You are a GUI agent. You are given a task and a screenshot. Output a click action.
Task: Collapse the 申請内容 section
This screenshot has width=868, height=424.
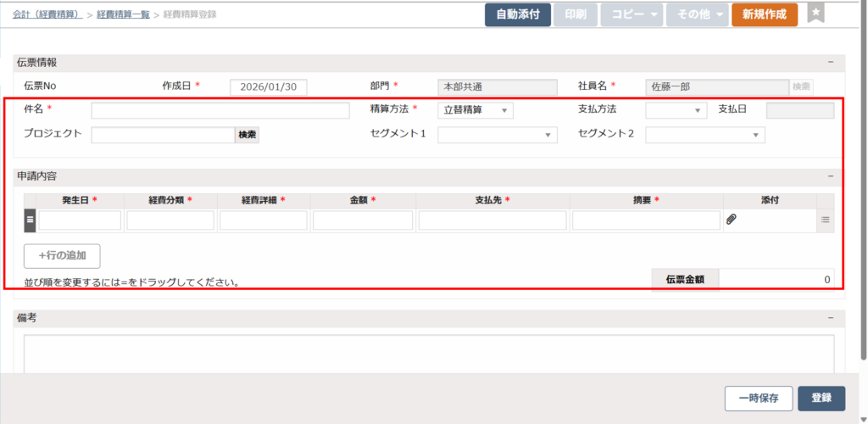831,176
